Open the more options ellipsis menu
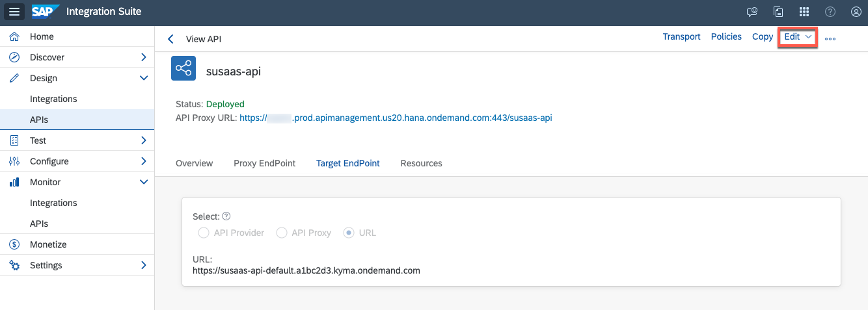 [830, 38]
